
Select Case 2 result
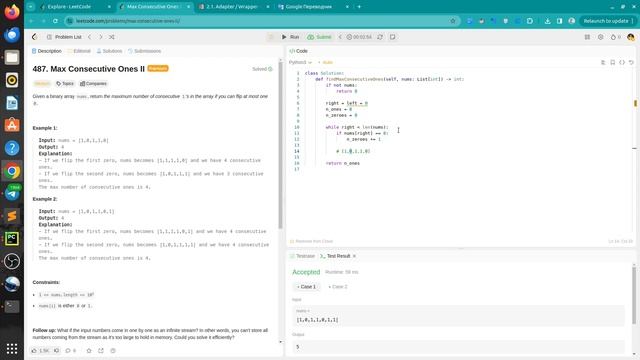pos(338,287)
